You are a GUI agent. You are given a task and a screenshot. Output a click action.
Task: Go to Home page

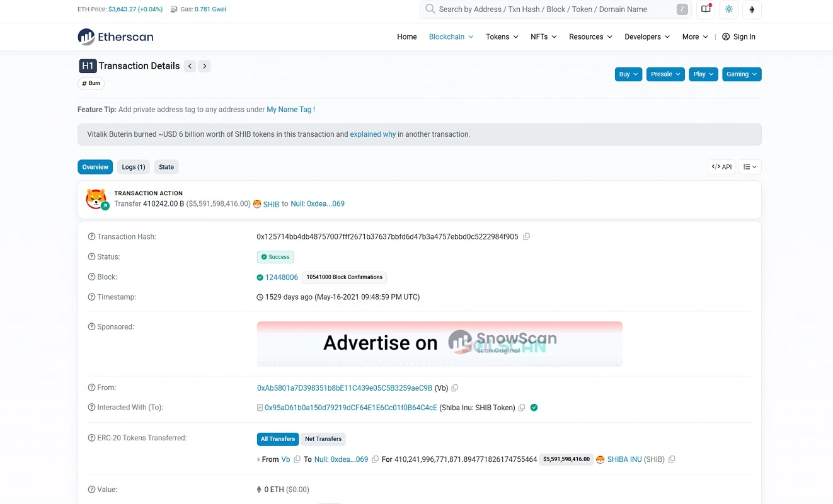coord(407,37)
